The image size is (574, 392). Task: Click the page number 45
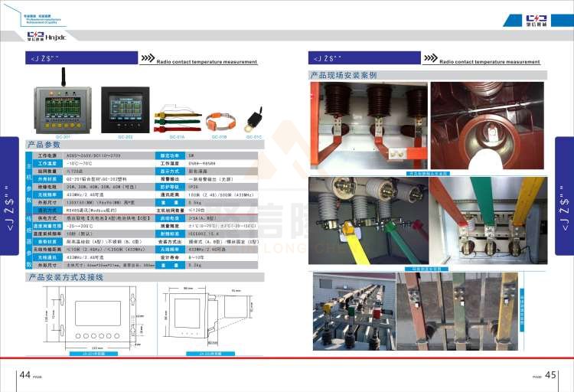pyautogui.click(x=550, y=375)
